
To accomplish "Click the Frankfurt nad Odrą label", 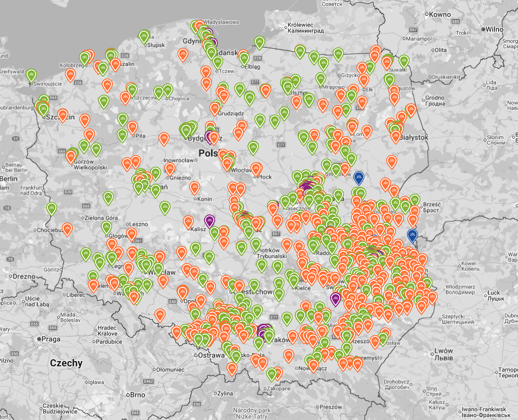I will click(32, 190).
